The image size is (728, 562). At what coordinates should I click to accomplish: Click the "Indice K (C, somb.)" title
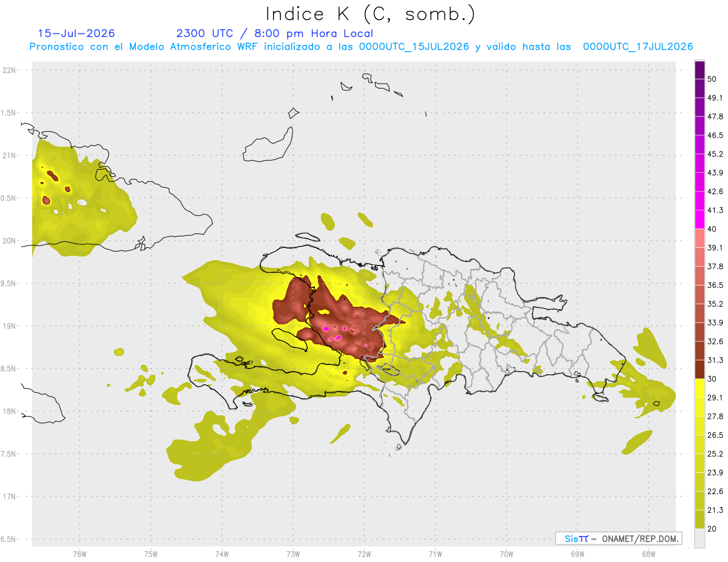coord(370,14)
